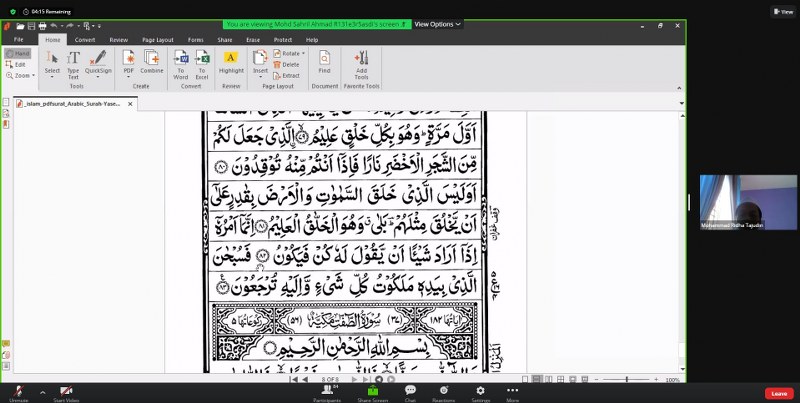Activate the Edit tool

(x=15, y=64)
